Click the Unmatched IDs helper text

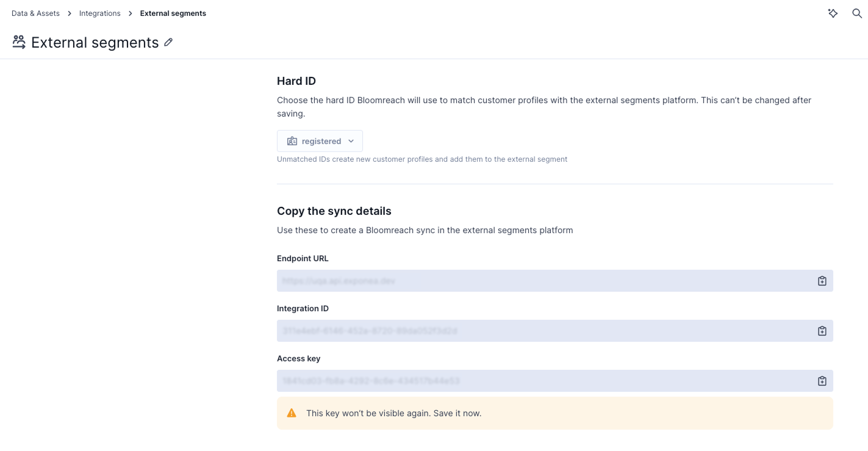click(x=422, y=159)
